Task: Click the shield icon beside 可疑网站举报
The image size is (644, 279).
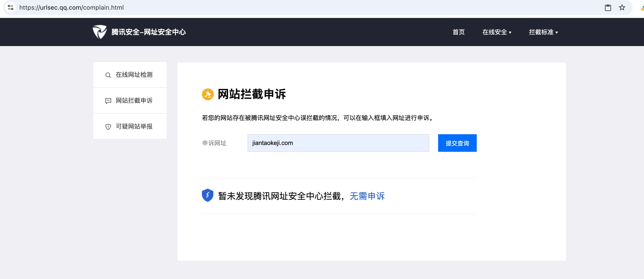Action: 108,127
